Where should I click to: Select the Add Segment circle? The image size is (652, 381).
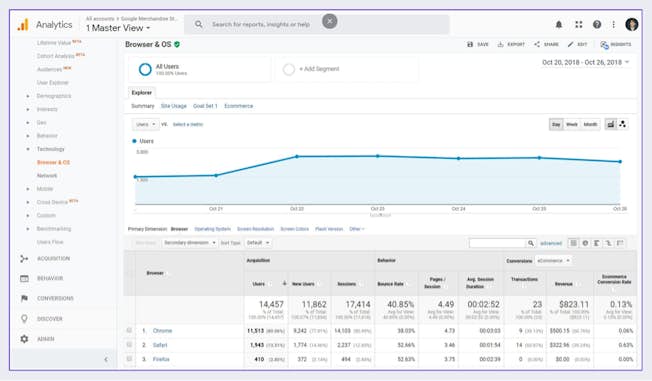289,69
